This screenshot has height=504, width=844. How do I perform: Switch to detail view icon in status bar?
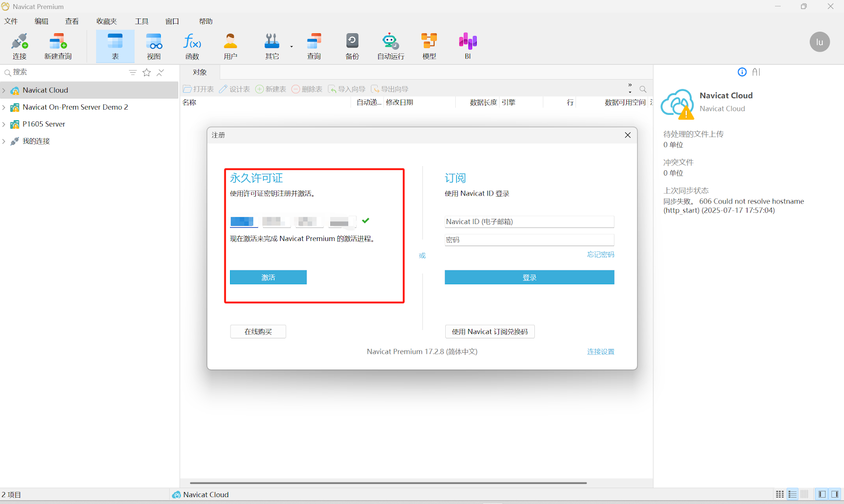804,495
